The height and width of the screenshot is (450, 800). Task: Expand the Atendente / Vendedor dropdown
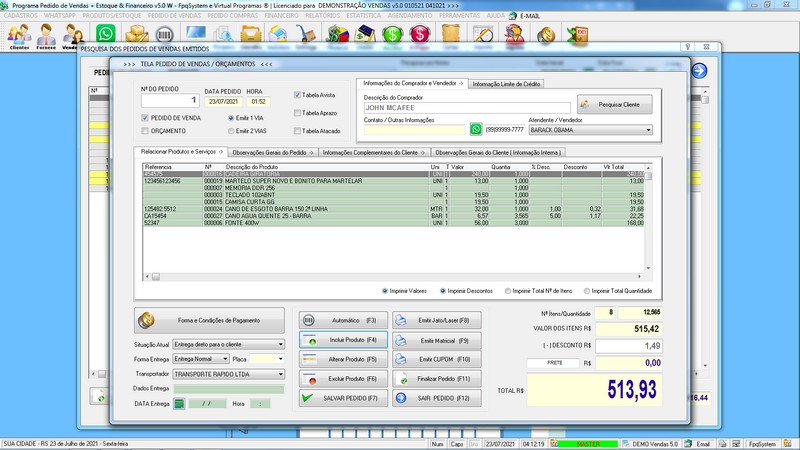(648, 130)
